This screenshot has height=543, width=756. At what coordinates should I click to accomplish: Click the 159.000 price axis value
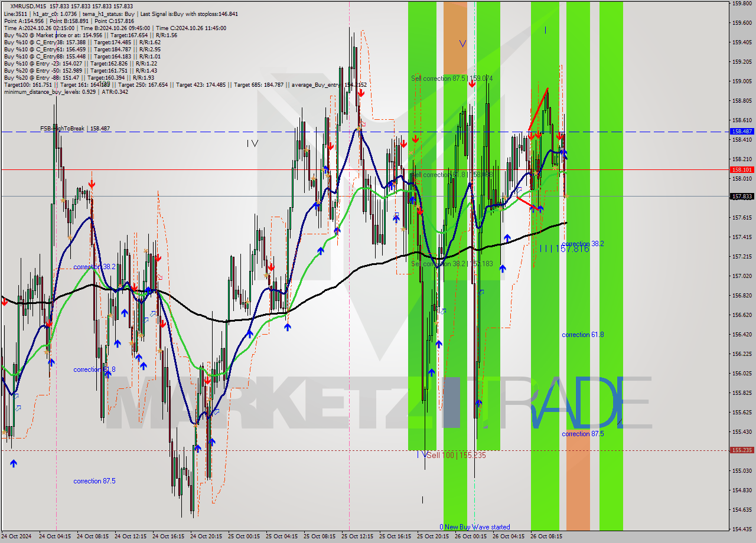click(742, 81)
